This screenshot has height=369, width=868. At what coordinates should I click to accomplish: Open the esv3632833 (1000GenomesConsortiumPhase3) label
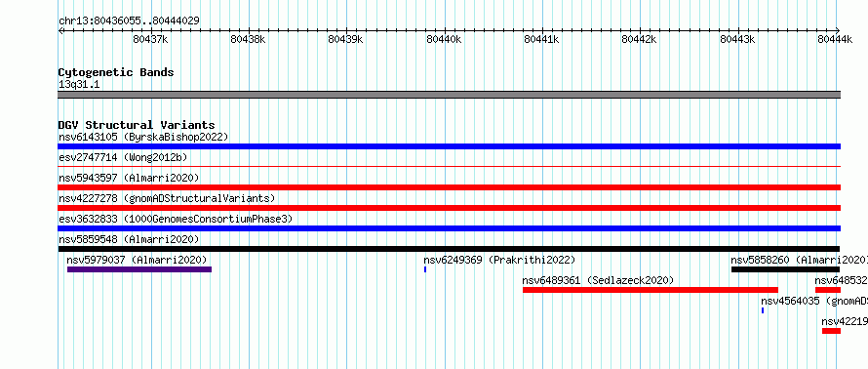(176, 219)
